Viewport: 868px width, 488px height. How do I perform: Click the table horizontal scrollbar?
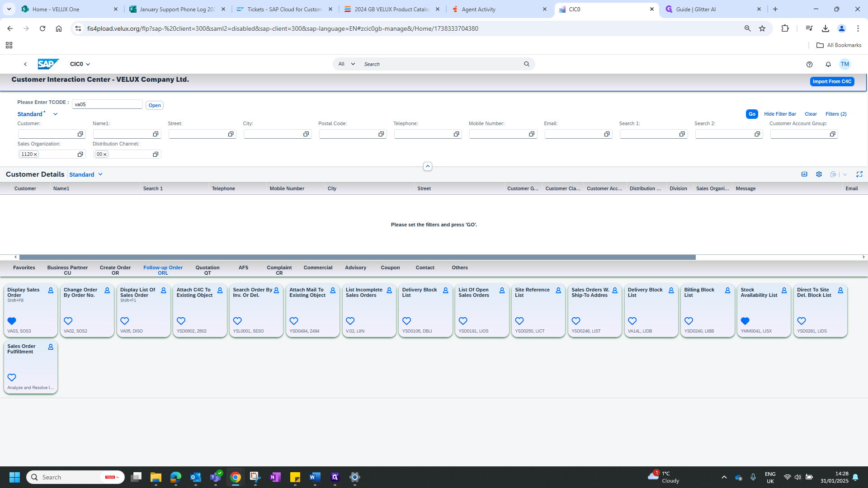coord(357,257)
